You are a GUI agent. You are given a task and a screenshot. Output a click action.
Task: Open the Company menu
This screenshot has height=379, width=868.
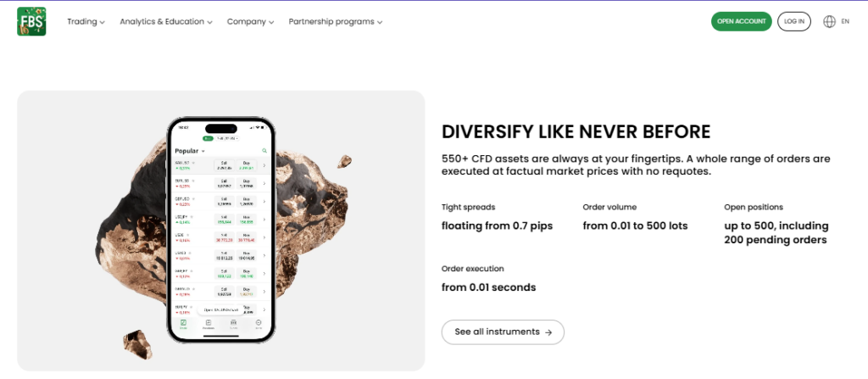tap(250, 21)
